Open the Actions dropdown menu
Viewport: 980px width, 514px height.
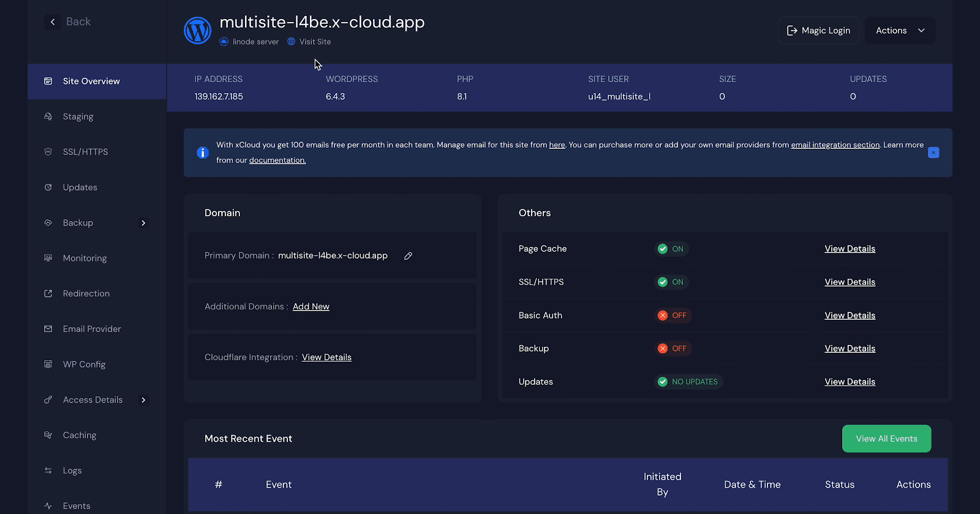click(899, 31)
